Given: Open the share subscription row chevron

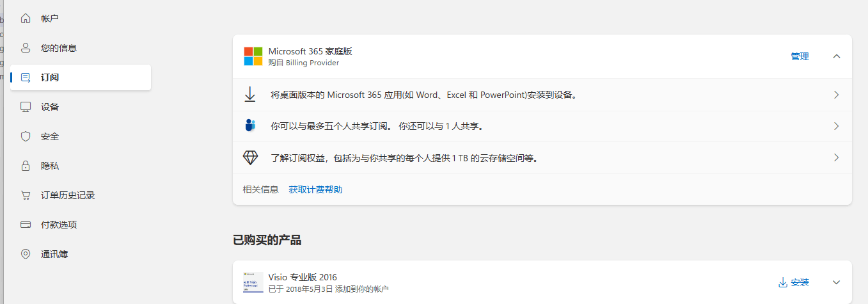Looking at the screenshot, I should point(837,126).
